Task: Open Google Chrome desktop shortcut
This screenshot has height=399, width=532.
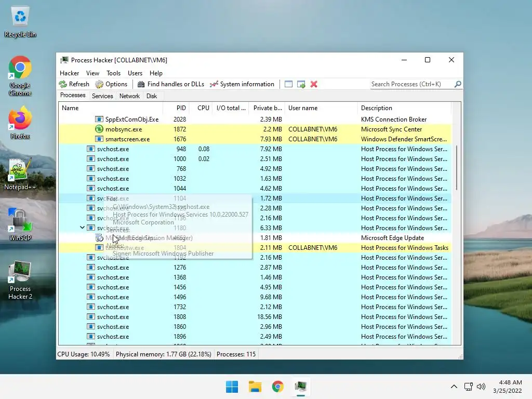Action: click(x=20, y=76)
